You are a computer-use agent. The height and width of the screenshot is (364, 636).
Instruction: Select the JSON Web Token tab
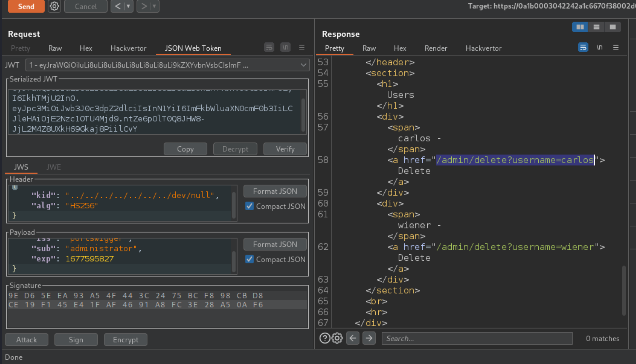tap(193, 48)
